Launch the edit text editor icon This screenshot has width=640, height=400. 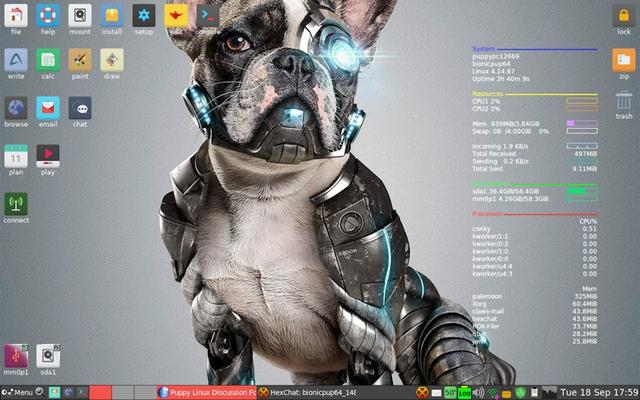tap(176, 16)
